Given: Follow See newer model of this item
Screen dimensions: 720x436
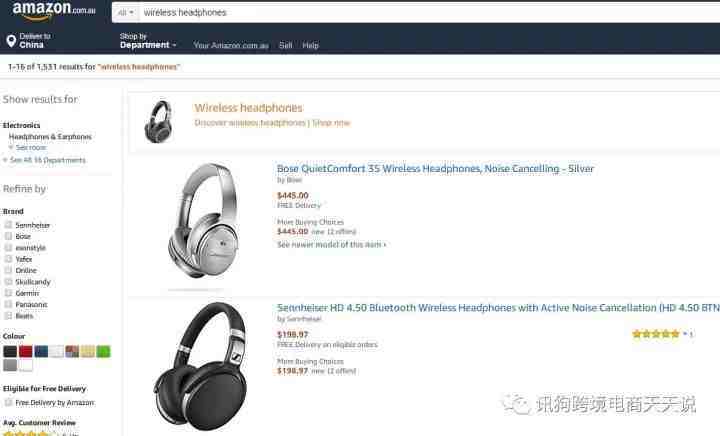Looking at the screenshot, I should tap(332, 245).
